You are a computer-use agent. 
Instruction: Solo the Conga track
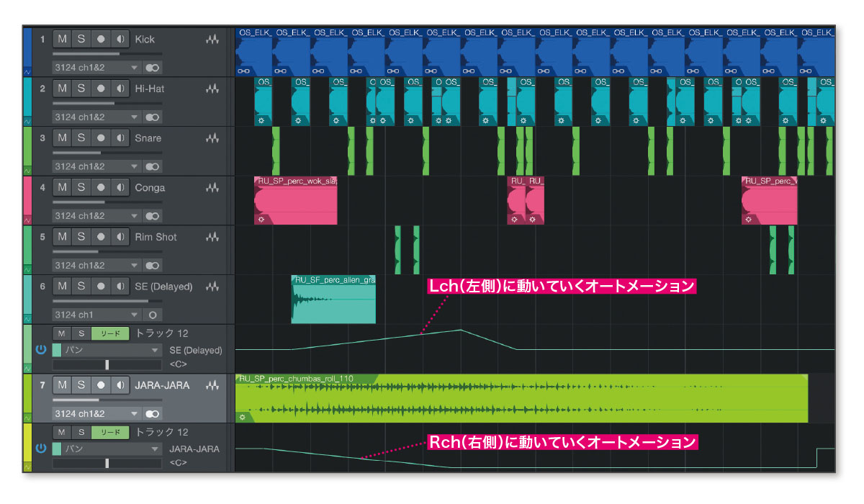pyautogui.click(x=81, y=187)
